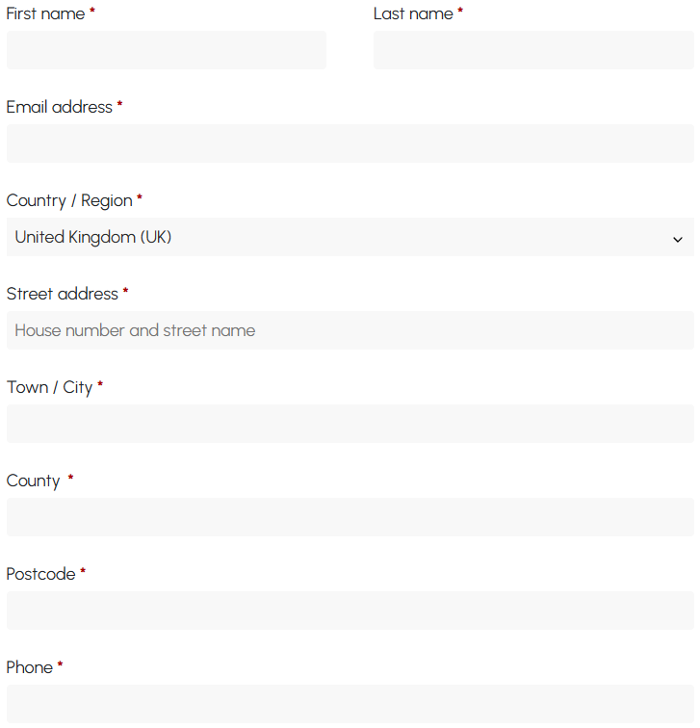Click the Country / Region label

(69, 200)
